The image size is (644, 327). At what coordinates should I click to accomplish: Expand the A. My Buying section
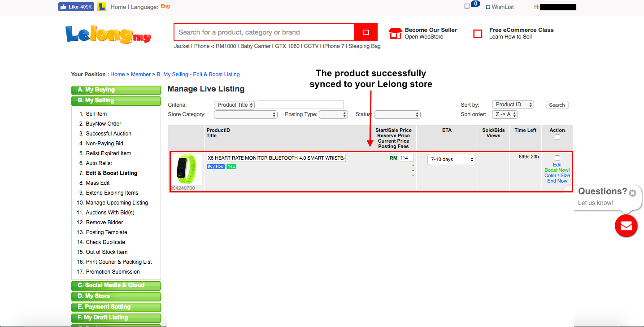click(x=116, y=90)
